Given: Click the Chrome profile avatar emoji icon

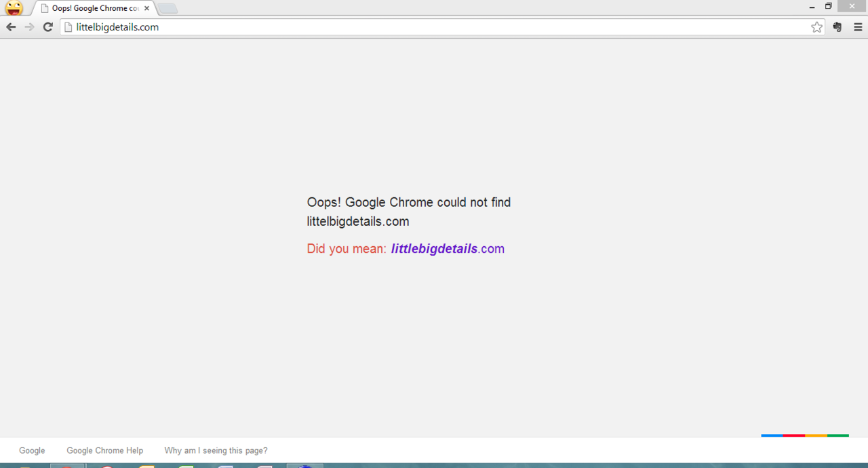Looking at the screenshot, I should coord(14,8).
